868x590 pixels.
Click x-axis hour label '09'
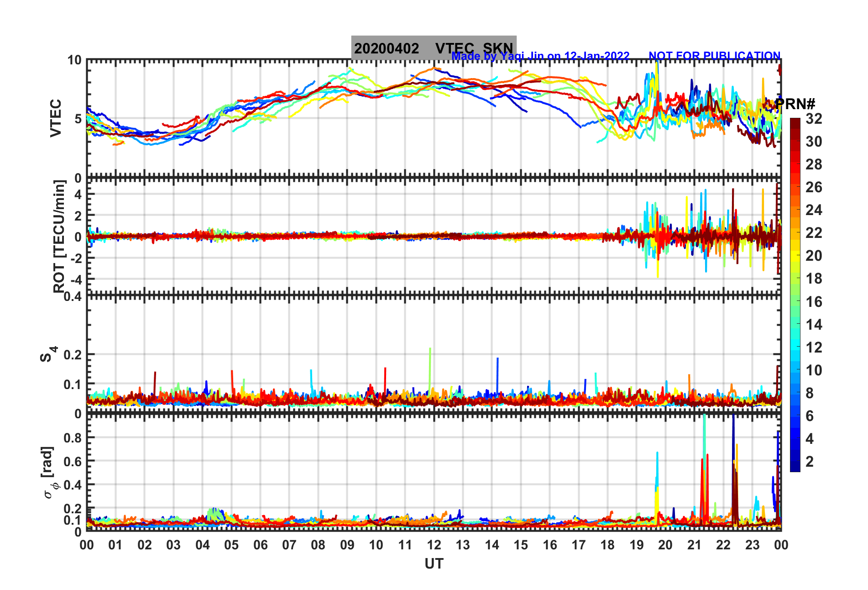pos(347,545)
